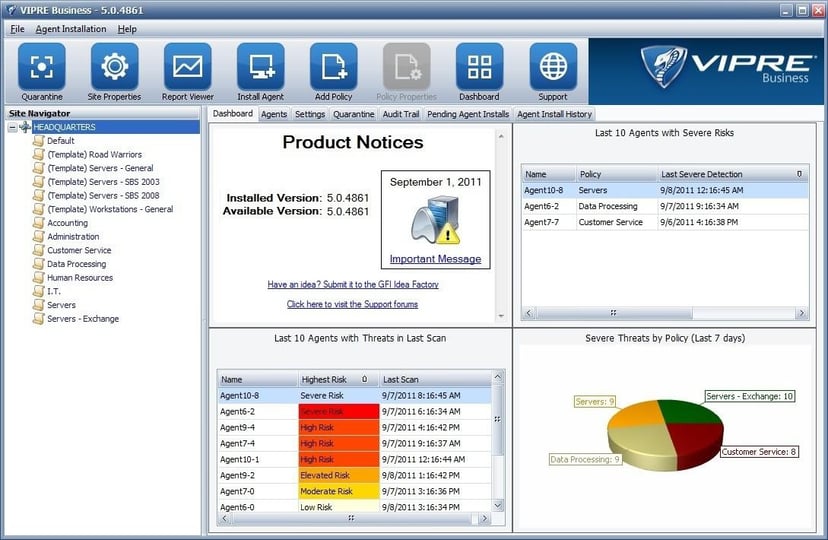Sort by Last Severe Detection column header
Image resolution: width=828 pixels, height=540 pixels.
(732, 174)
